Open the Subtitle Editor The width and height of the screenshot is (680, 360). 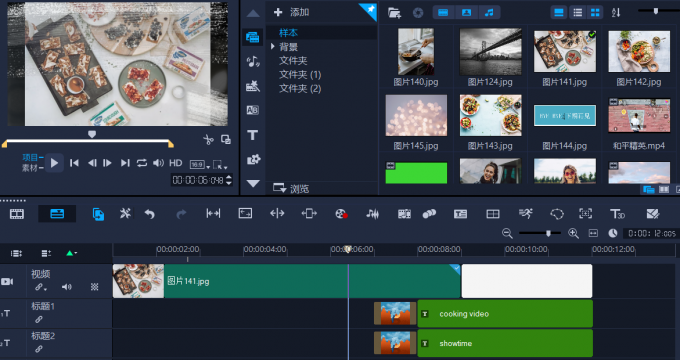(x=460, y=213)
